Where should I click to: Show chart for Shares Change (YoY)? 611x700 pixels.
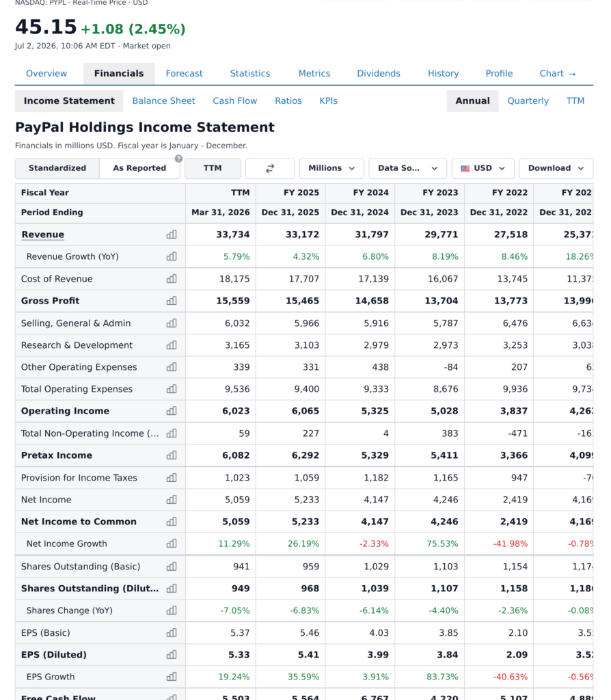tap(172, 610)
